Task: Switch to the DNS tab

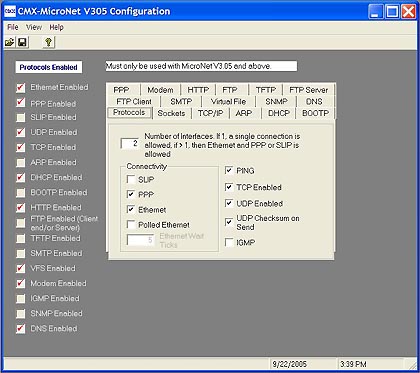Action: click(314, 101)
